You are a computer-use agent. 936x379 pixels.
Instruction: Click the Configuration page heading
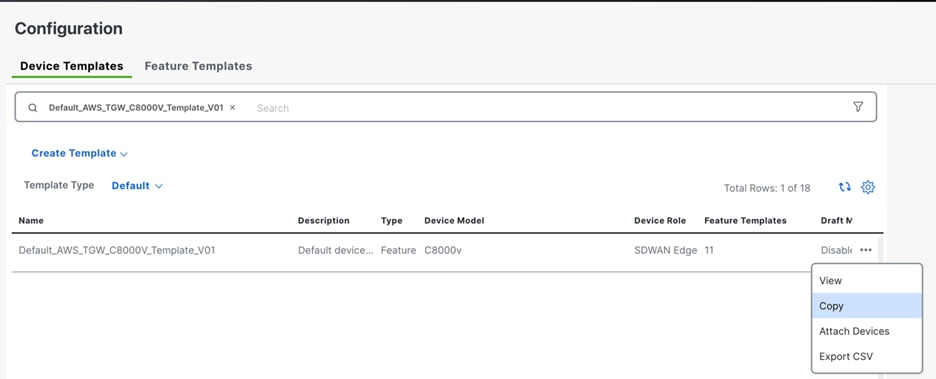[69, 29]
